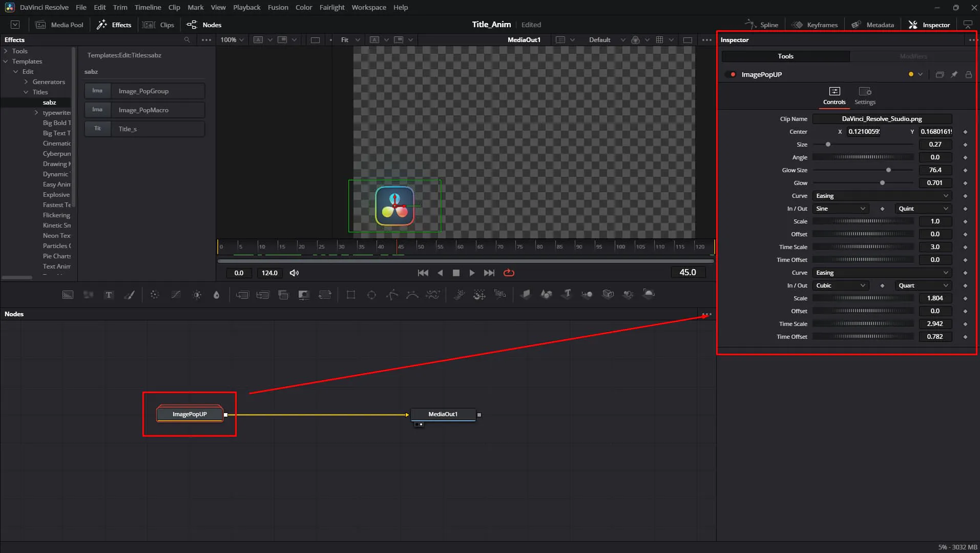Lock the ImagePopUP tool in Inspector
Viewport: 980px width, 553px height.
point(968,75)
